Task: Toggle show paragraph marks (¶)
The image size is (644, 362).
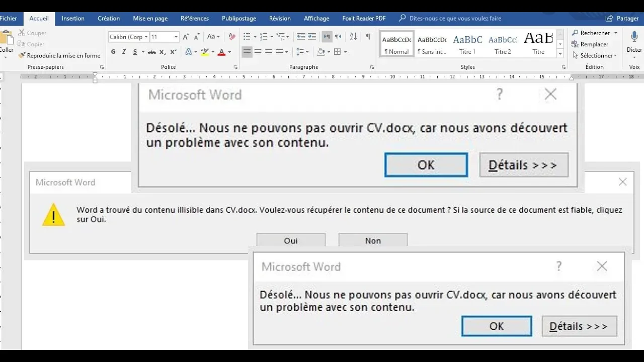Action: 368,37
